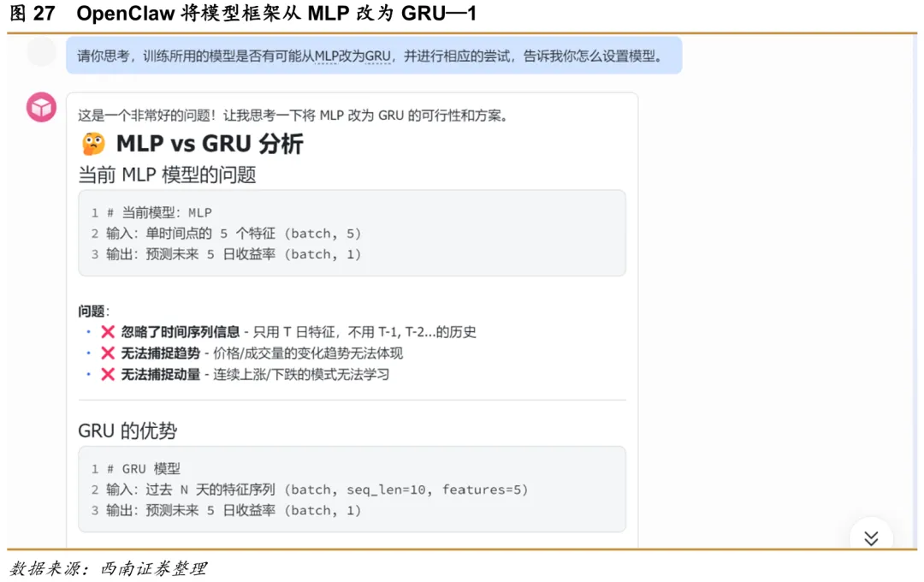The height and width of the screenshot is (582, 924).
Task: Click the pink cube assistant avatar
Action: (x=41, y=107)
